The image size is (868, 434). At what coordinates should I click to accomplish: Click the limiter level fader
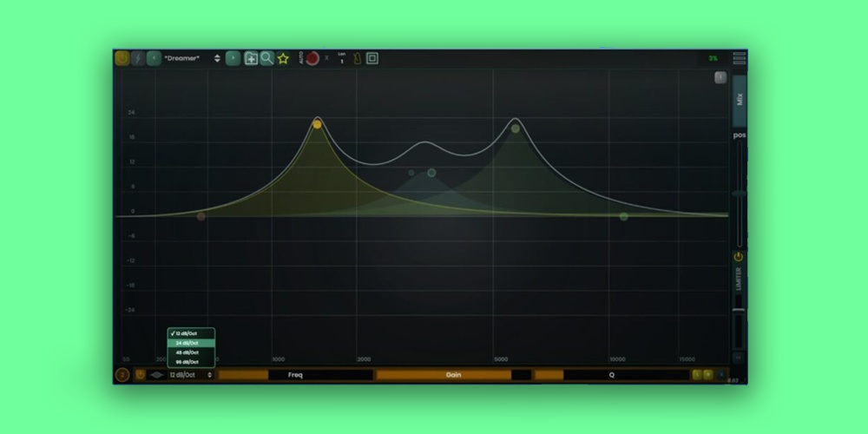pyautogui.click(x=739, y=310)
